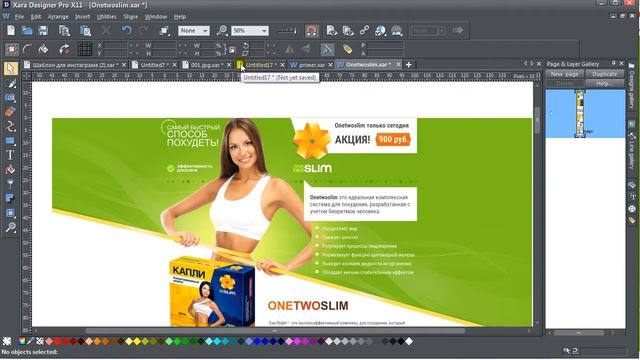Open the Utilities menu

(107, 17)
